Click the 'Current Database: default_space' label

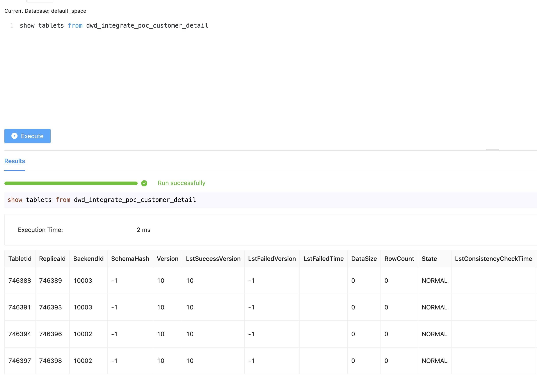point(45,11)
